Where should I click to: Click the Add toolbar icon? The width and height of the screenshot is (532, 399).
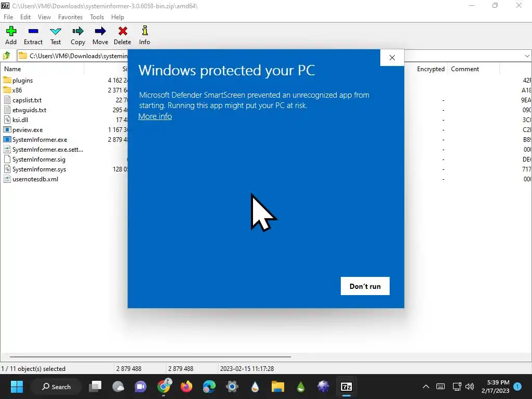[x=11, y=31]
